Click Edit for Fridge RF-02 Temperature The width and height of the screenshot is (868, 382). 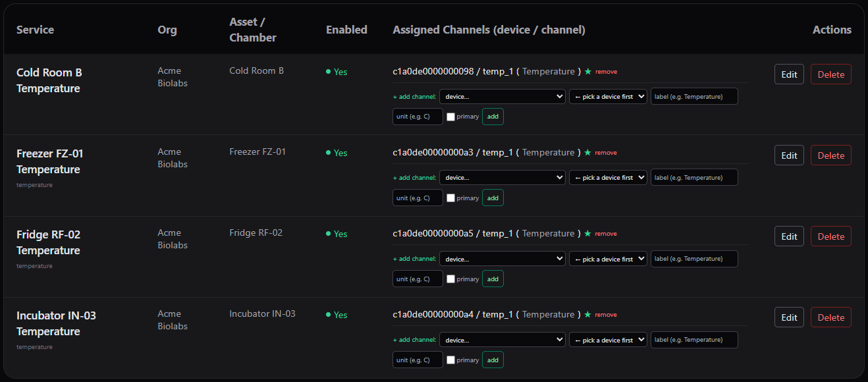tap(789, 236)
